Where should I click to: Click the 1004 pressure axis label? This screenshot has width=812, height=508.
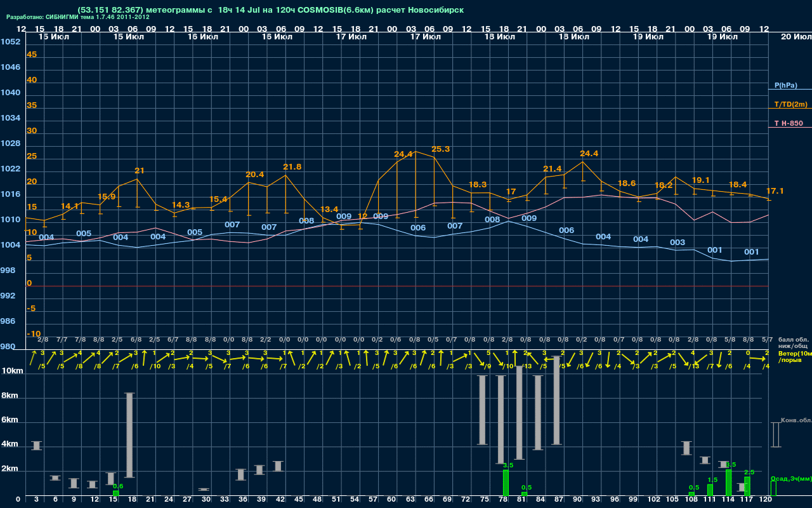tap(10, 245)
